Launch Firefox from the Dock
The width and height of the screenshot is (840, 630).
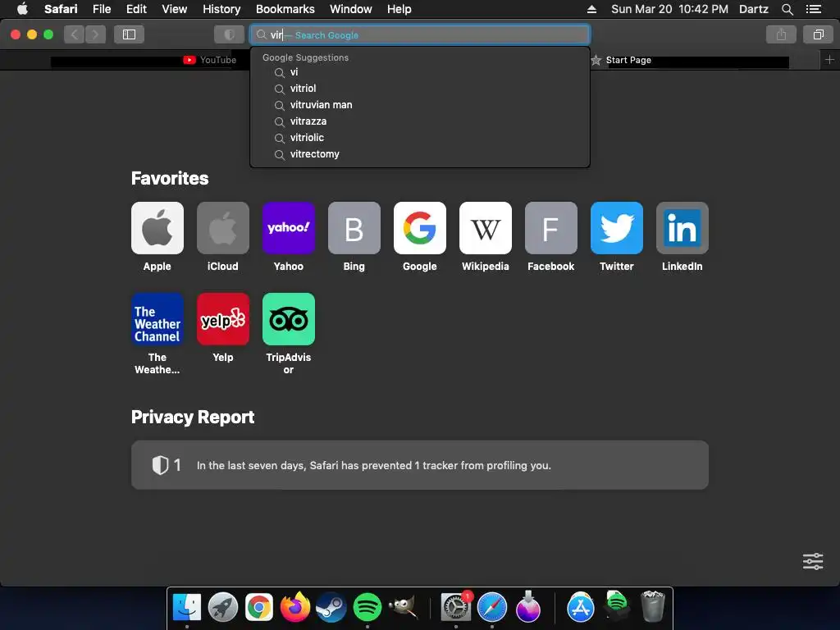coord(295,608)
